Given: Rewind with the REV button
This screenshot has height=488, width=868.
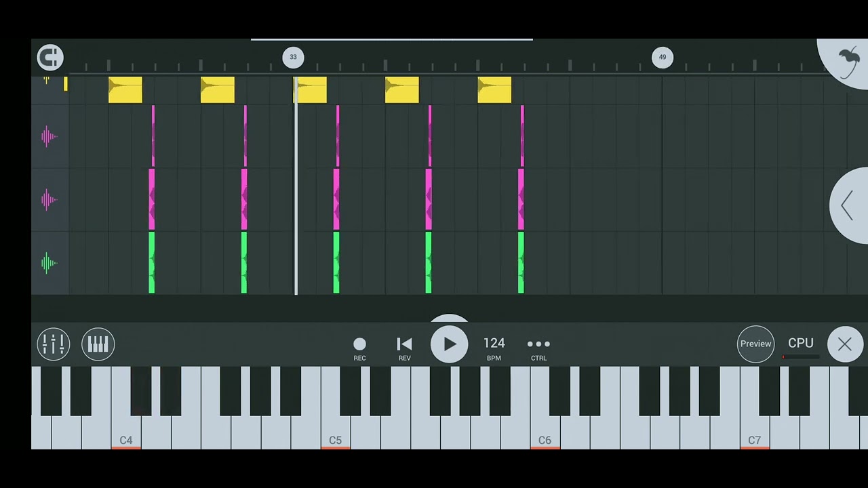Looking at the screenshot, I should click(x=404, y=348).
